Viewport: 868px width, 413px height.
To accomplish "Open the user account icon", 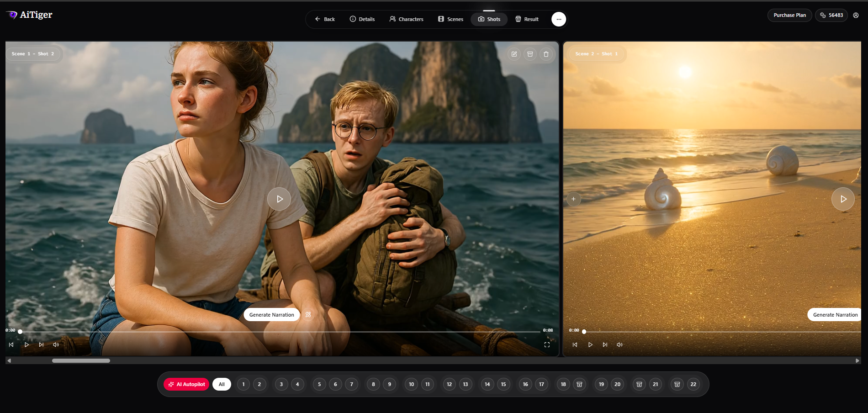I will 856,15.
